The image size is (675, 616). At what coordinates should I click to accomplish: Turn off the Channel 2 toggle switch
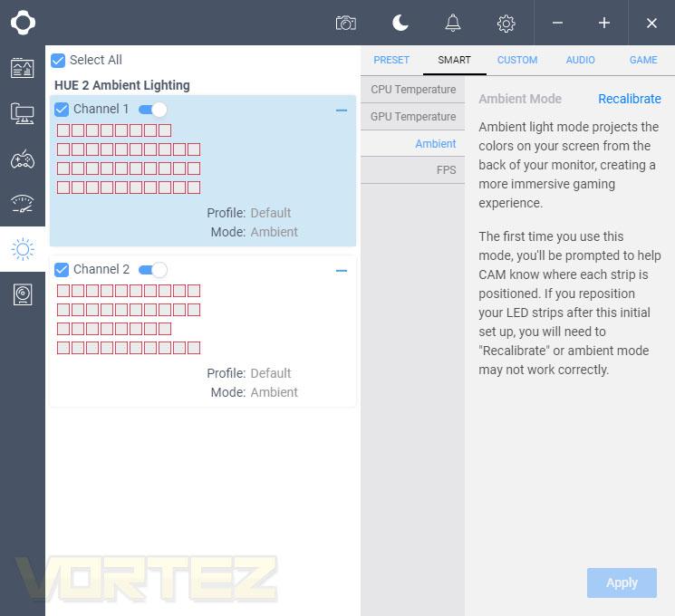pyautogui.click(x=153, y=270)
